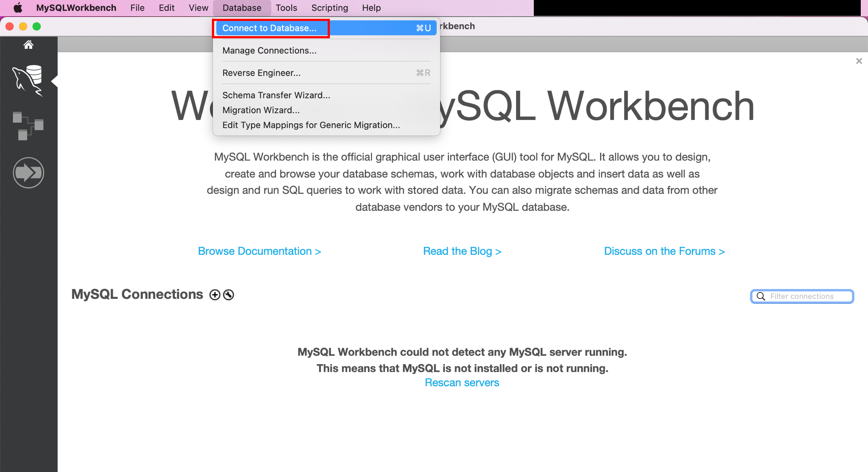The width and height of the screenshot is (868, 472).
Task: Select the Tools menu in menu bar
Action: click(x=287, y=8)
